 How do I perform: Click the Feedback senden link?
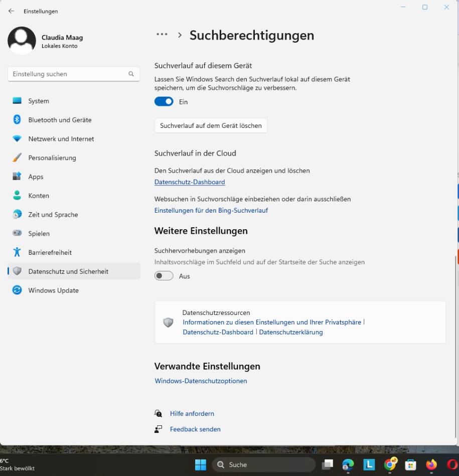(195, 429)
